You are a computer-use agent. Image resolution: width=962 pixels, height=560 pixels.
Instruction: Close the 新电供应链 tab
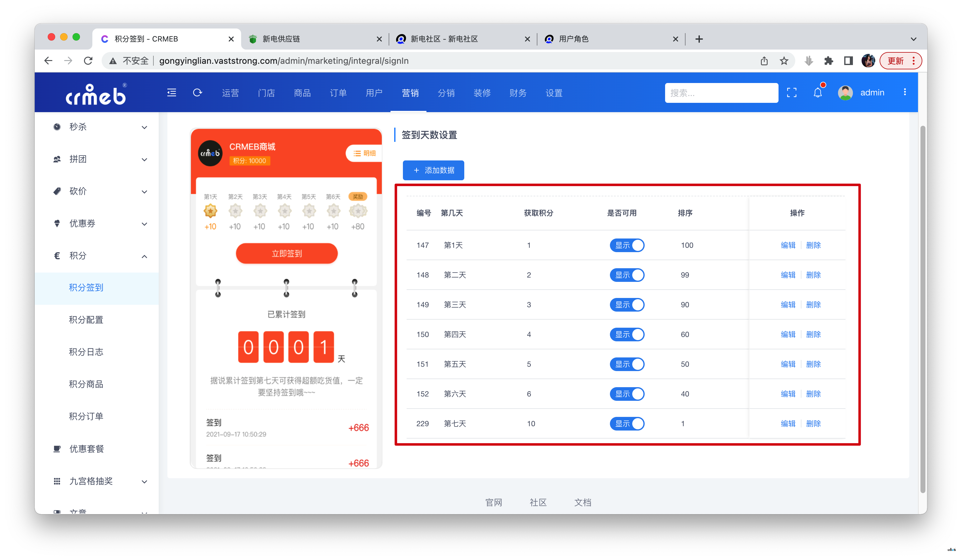click(379, 39)
